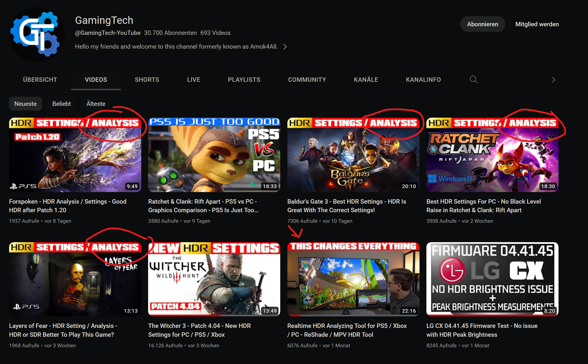Viewport: 588px width, 364px height.
Task: Click the Realtime HDR Tool watch progress bar
Action: pyautogui.click(x=353, y=315)
